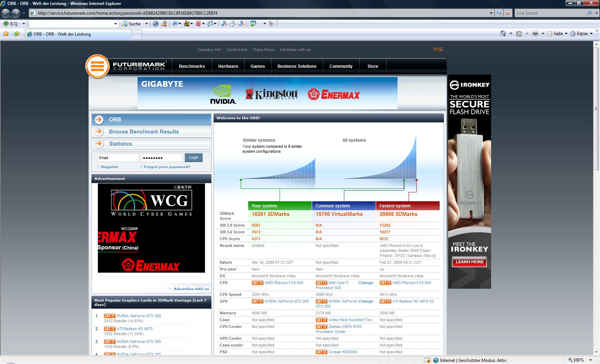Screen dimensions: 600x364
Task: Click the protected mode shield icon in status bar
Action: tap(427, 360)
